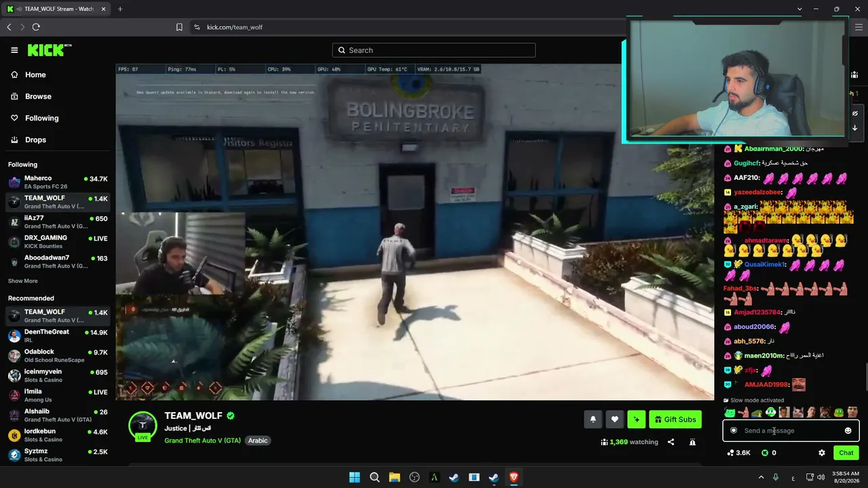Image resolution: width=868 pixels, height=488 pixels.
Task: Open Syztmz recommended channel
Action: point(58,455)
